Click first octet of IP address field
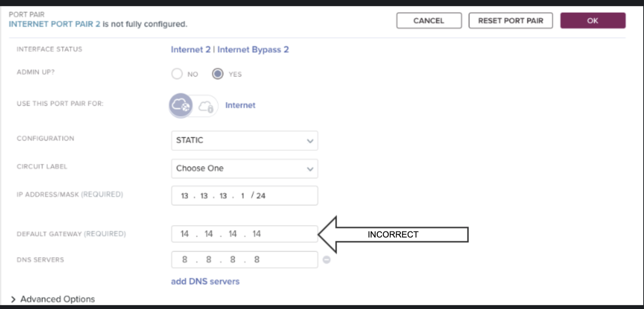Viewport: 644px width, 309px height. (x=185, y=196)
